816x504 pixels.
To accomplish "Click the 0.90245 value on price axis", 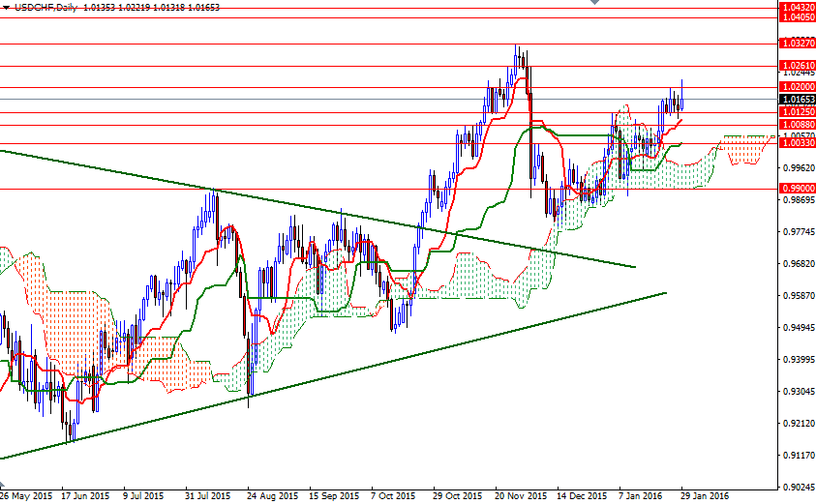I will 799,488.
